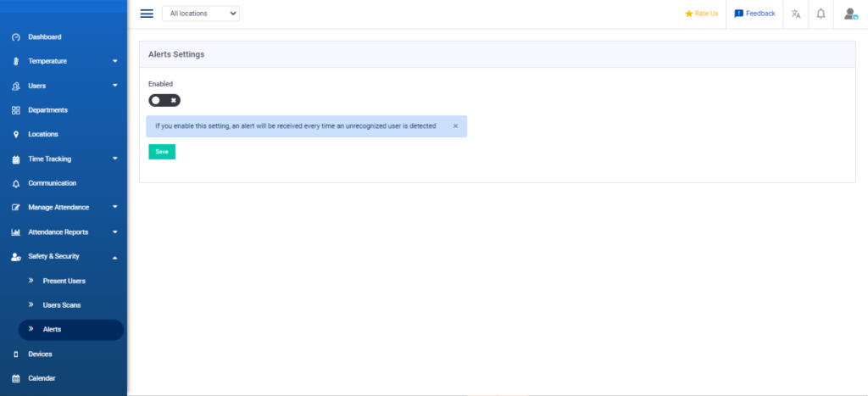Open the Rate Us link
Screen dimensions: 868x396
706,14
